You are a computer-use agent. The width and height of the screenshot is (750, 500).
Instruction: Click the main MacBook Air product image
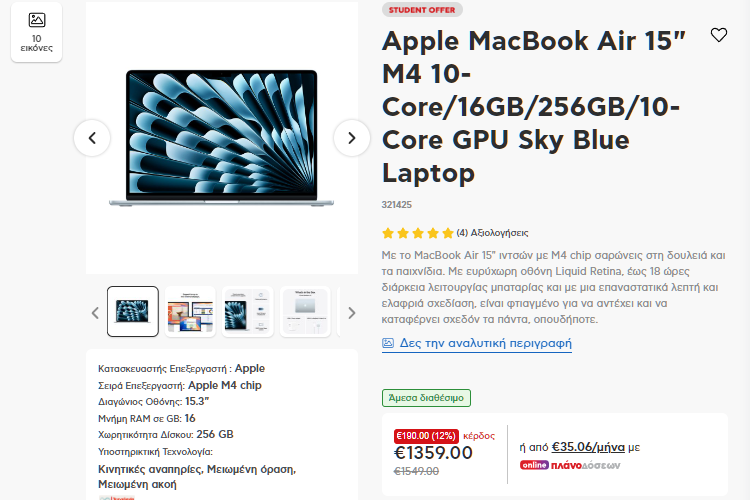pyautogui.click(x=221, y=138)
